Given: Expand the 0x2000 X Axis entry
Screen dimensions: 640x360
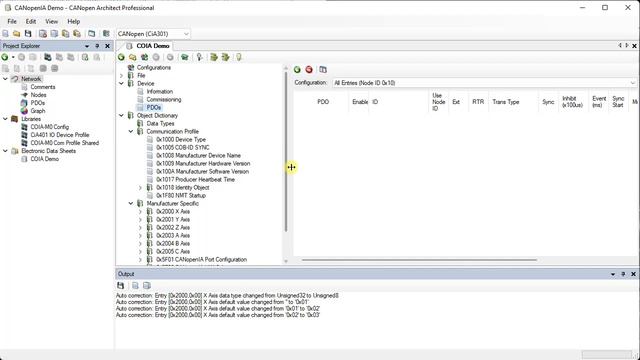Looking at the screenshot, I should 140,211.
